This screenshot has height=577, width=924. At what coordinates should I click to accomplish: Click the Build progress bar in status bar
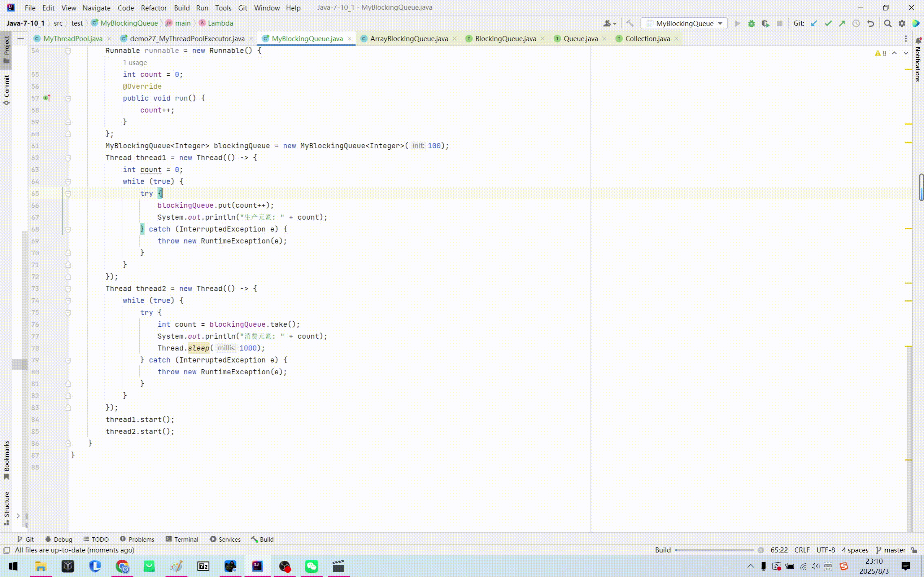[x=714, y=550]
